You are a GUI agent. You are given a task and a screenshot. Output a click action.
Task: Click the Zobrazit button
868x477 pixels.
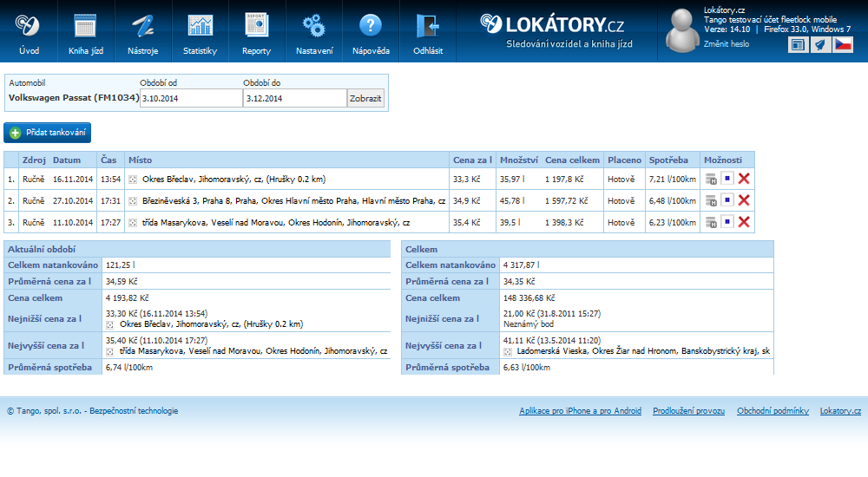click(365, 99)
